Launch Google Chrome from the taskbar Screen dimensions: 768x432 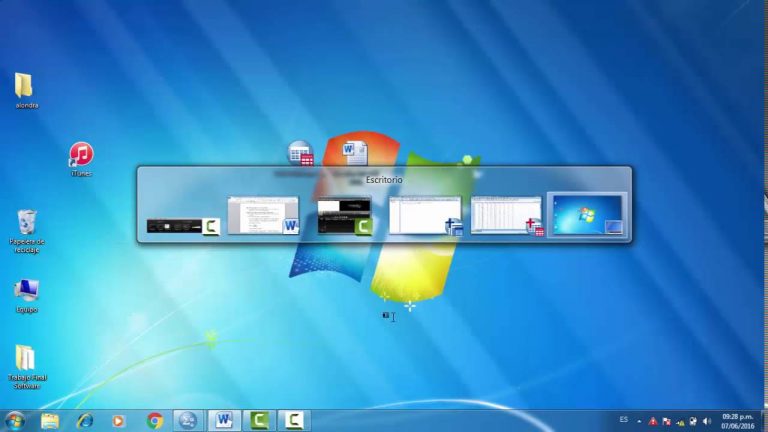coord(155,420)
